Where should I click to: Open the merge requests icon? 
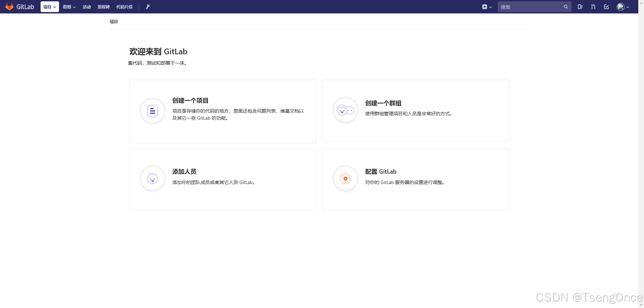click(593, 7)
